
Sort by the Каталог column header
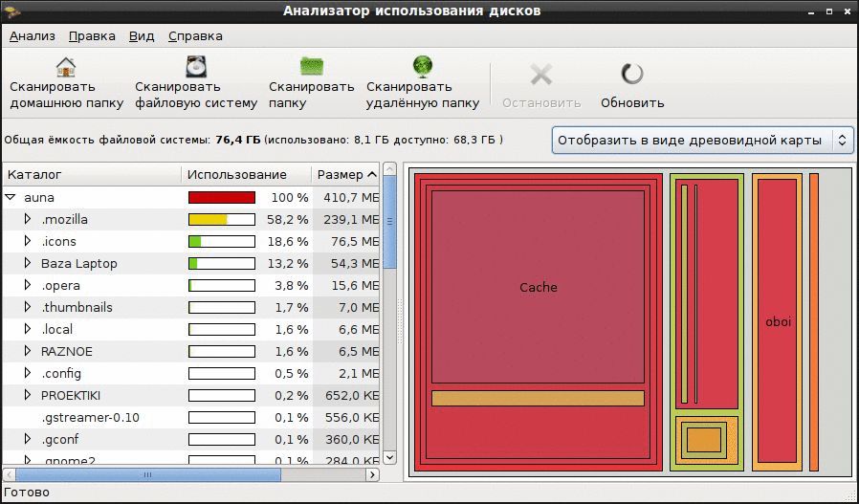pos(92,175)
